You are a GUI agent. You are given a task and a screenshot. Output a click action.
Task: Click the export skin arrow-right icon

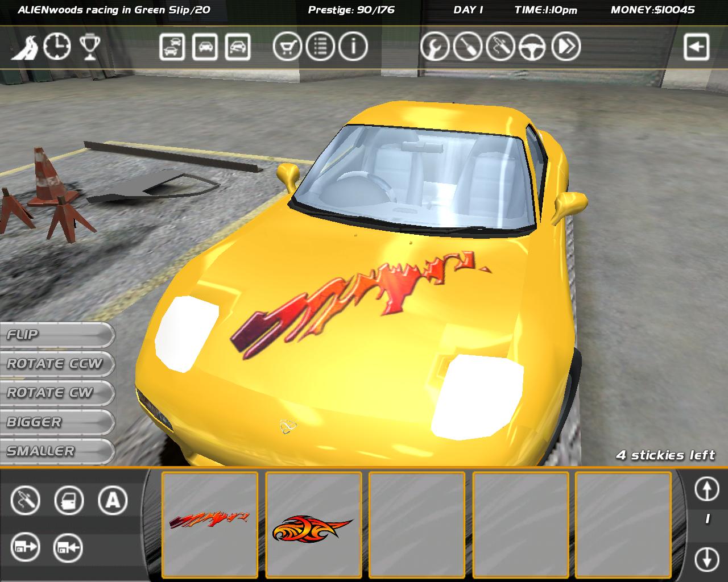[26, 548]
